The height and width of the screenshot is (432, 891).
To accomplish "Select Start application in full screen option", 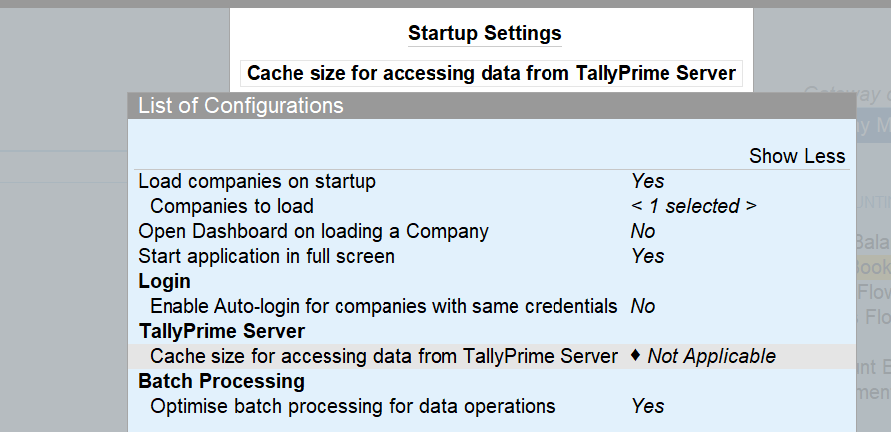I will (266, 256).
